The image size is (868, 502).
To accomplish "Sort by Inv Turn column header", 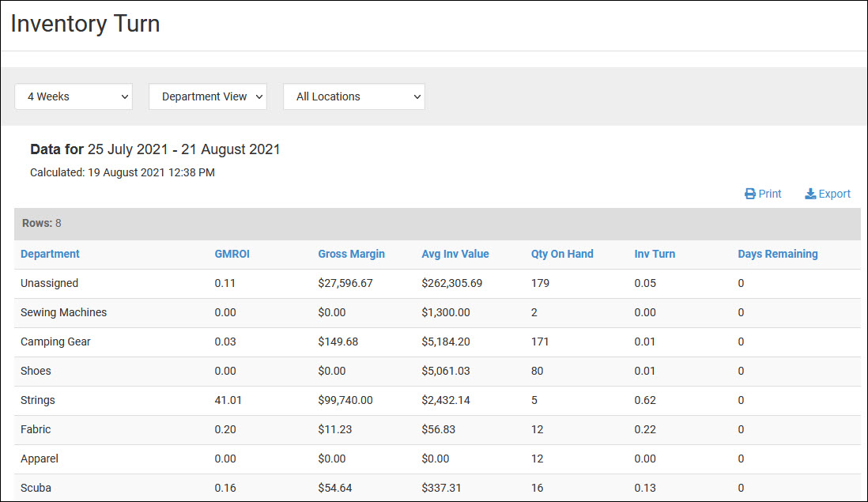I will click(x=655, y=254).
